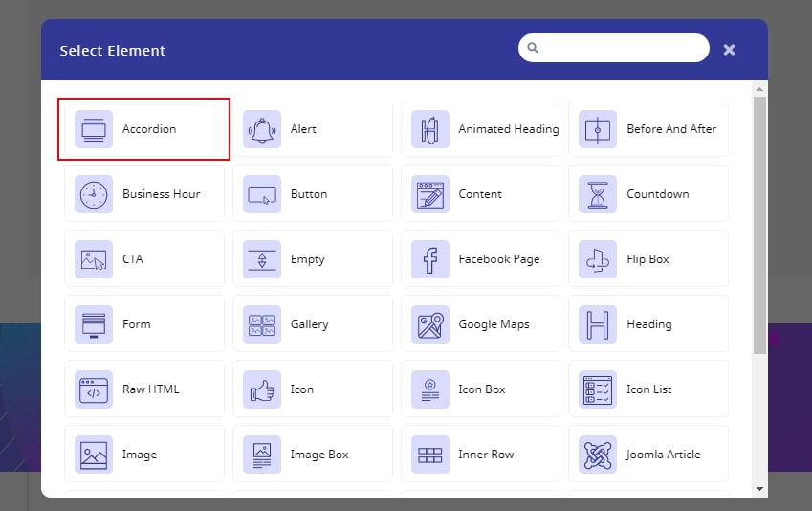
Task: Click the Raw HTML label
Action: pos(151,389)
